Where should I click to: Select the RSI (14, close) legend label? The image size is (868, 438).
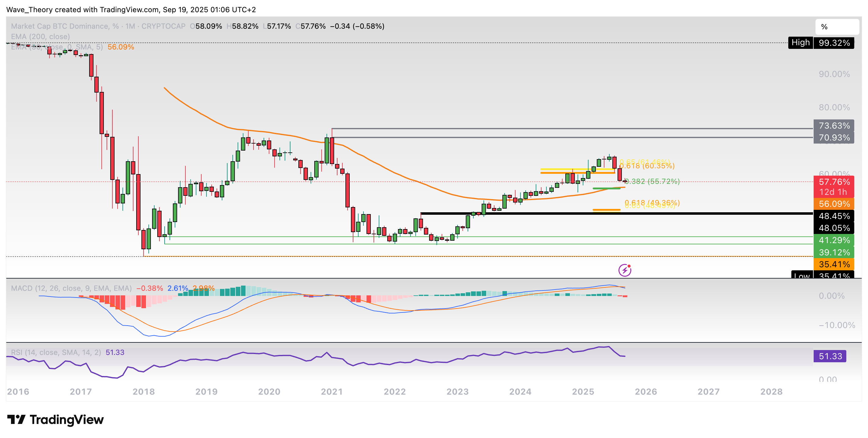(x=56, y=352)
